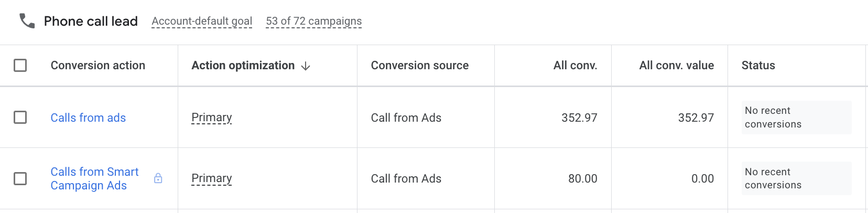Open the Account-default goal option
This screenshot has width=868, height=213.
[x=202, y=21]
